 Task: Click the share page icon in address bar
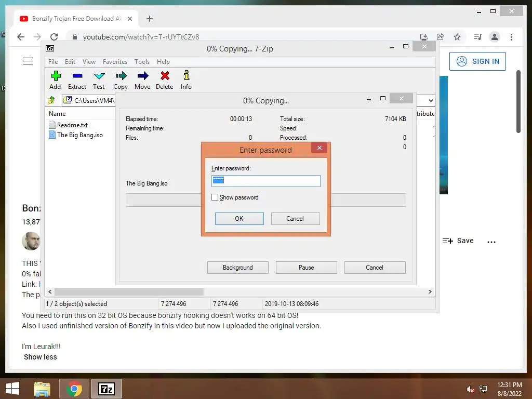(x=441, y=37)
